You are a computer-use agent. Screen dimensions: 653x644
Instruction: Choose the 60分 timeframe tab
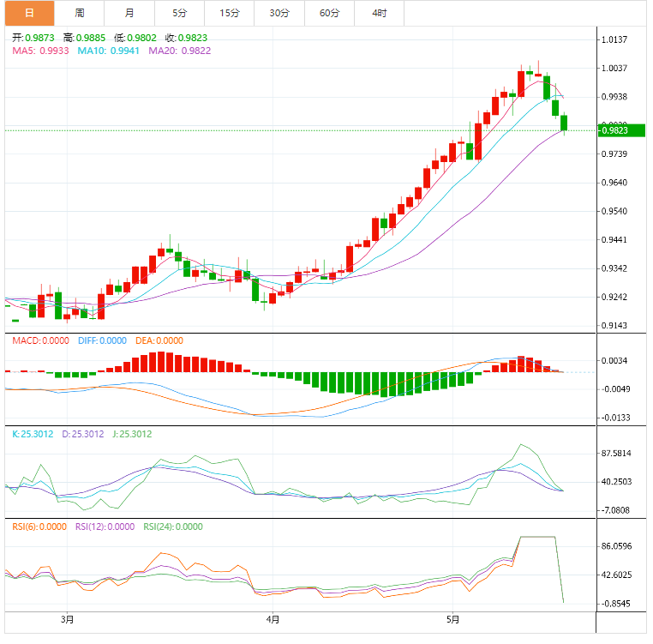point(329,13)
